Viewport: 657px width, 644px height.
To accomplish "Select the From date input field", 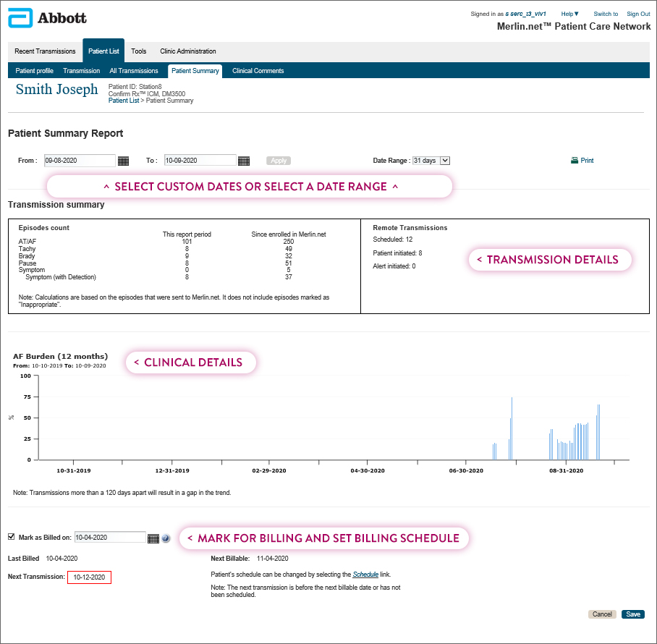I will tap(80, 160).
